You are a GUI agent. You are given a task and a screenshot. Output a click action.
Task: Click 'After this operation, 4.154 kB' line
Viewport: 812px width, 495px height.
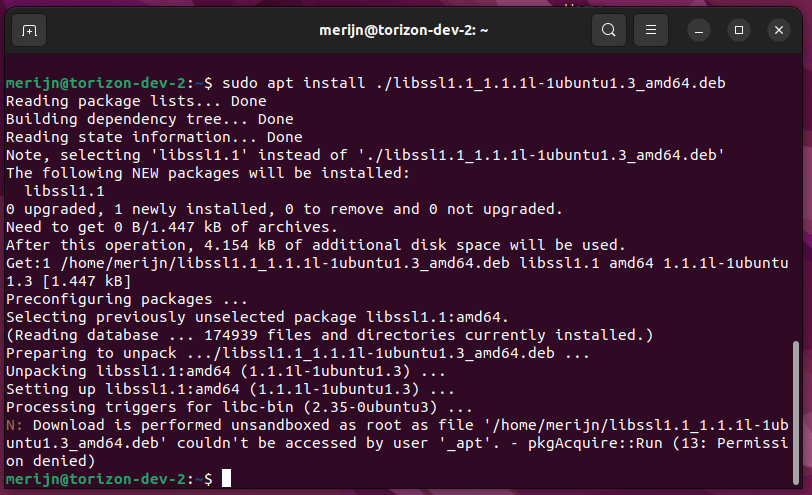[316, 245]
